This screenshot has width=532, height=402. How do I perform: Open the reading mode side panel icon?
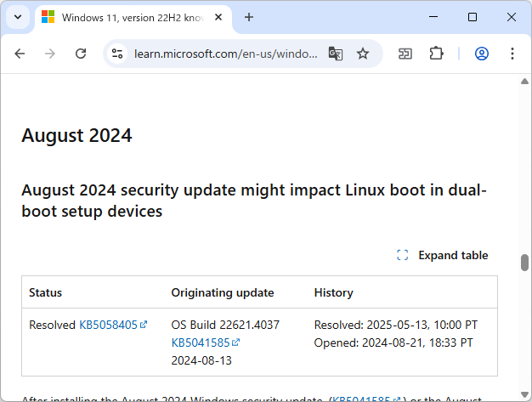tap(405, 54)
